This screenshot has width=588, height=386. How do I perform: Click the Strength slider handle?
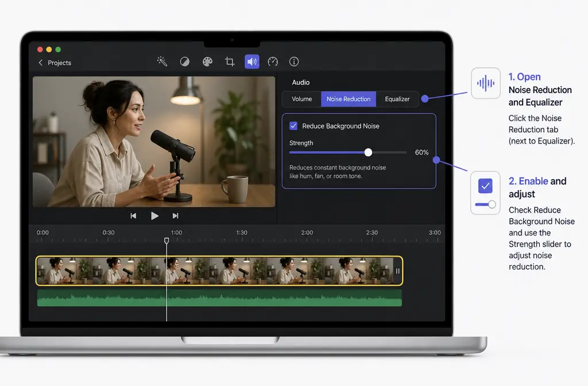[x=368, y=152]
